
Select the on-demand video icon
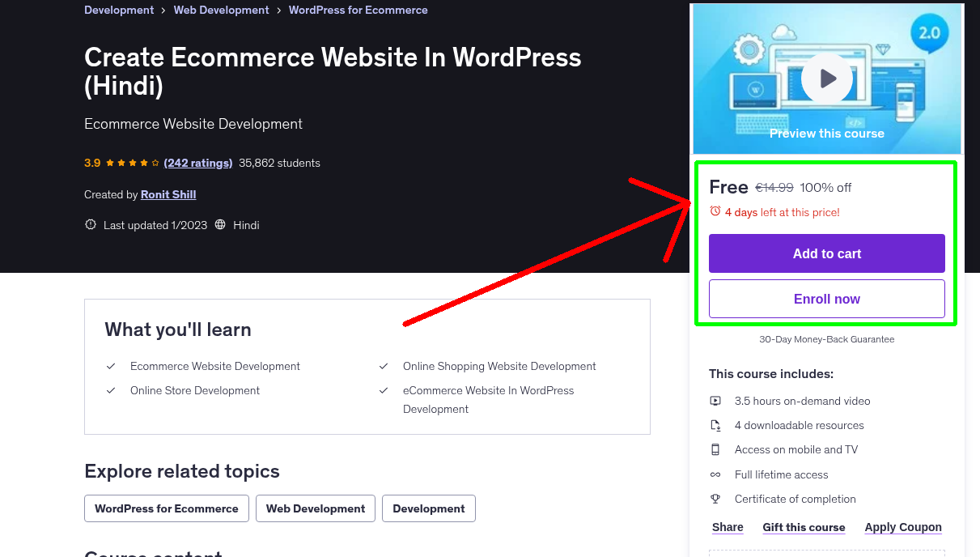[x=715, y=401]
